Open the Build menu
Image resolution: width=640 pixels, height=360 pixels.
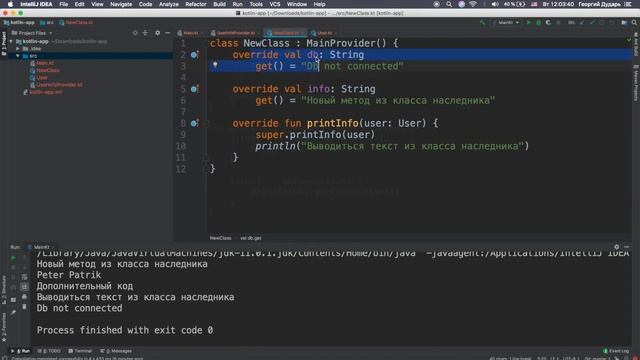pyautogui.click(x=219, y=4)
